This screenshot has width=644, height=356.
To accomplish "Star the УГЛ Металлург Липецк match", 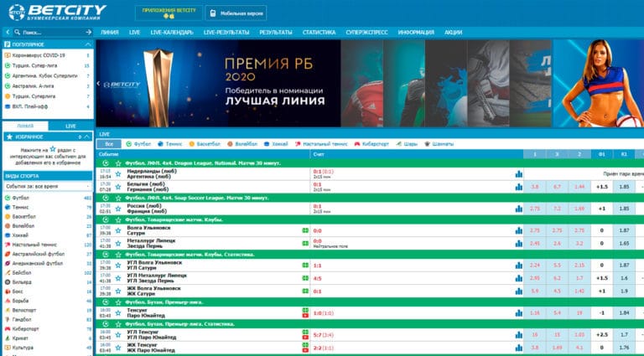I will (118, 278).
